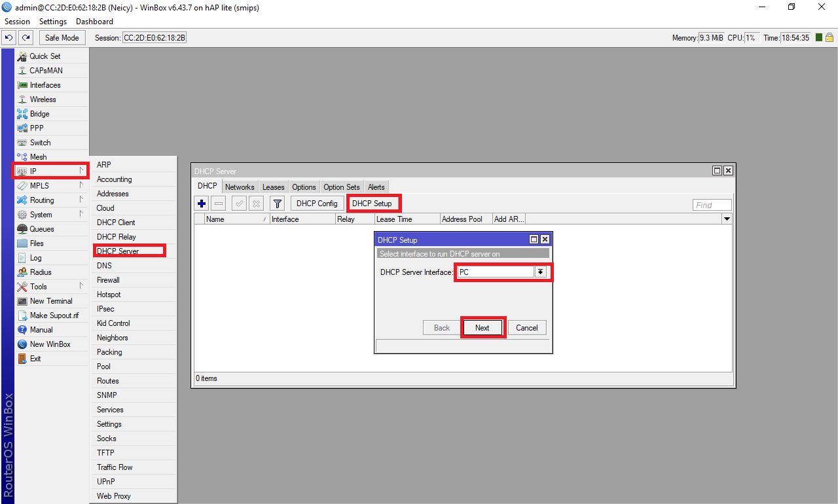838x504 pixels.
Task: Click the Filter funnel icon
Action: click(278, 204)
